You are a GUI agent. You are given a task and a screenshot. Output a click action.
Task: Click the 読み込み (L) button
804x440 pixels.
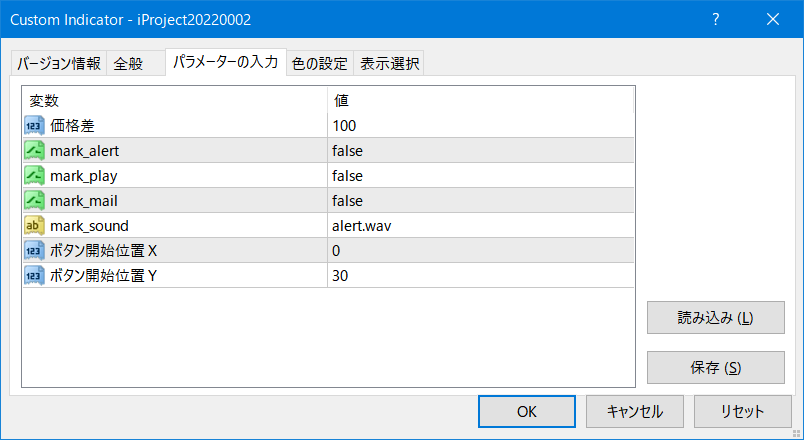[715, 317]
